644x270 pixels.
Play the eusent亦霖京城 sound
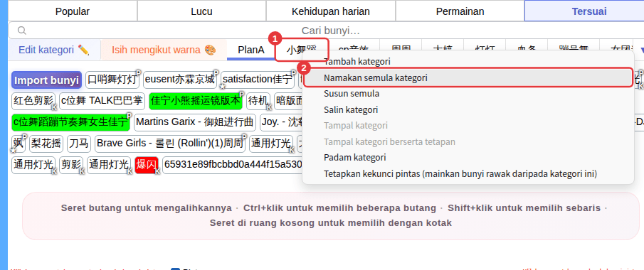click(x=180, y=80)
